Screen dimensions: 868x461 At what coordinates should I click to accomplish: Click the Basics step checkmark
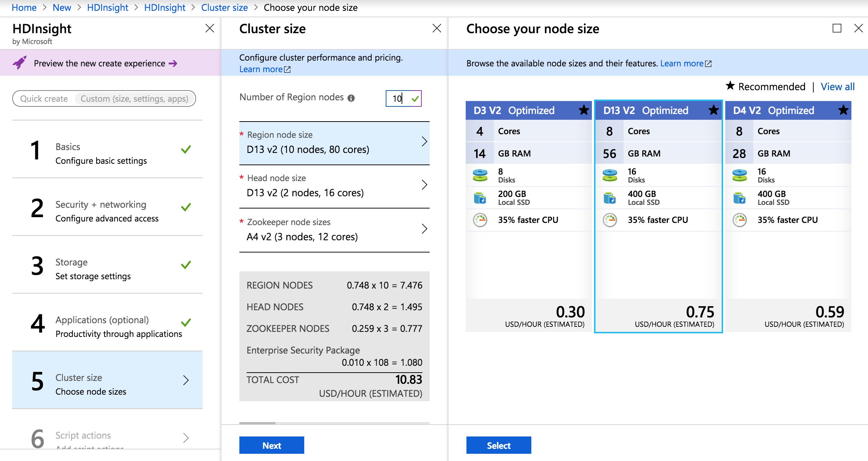(x=186, y=149)
